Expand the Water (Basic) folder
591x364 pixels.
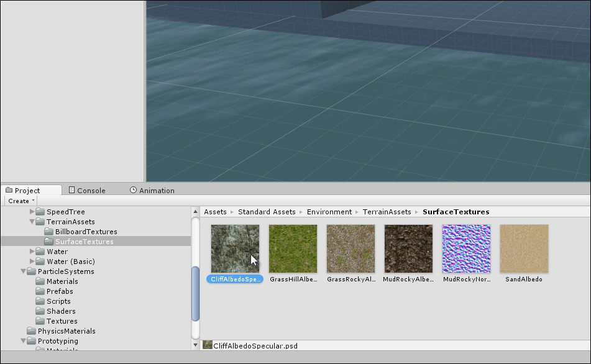tap(32, 262)
